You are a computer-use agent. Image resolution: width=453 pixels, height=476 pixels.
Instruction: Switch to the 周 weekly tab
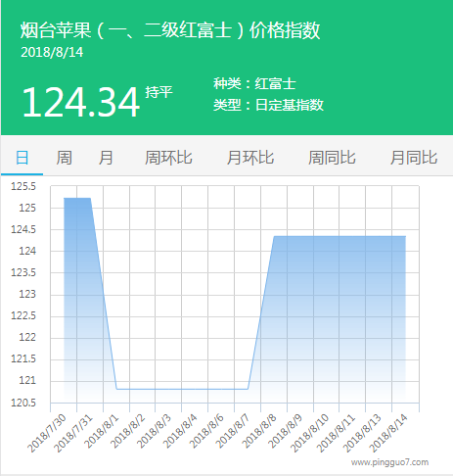pos(64,158)
